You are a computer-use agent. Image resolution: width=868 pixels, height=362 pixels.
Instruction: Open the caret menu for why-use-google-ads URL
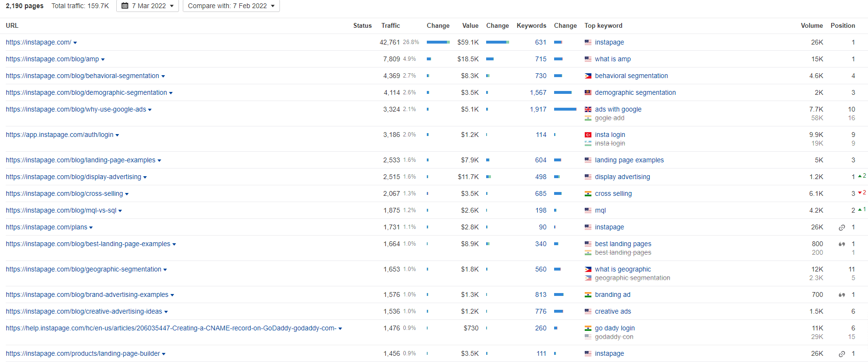pos(150,110)
